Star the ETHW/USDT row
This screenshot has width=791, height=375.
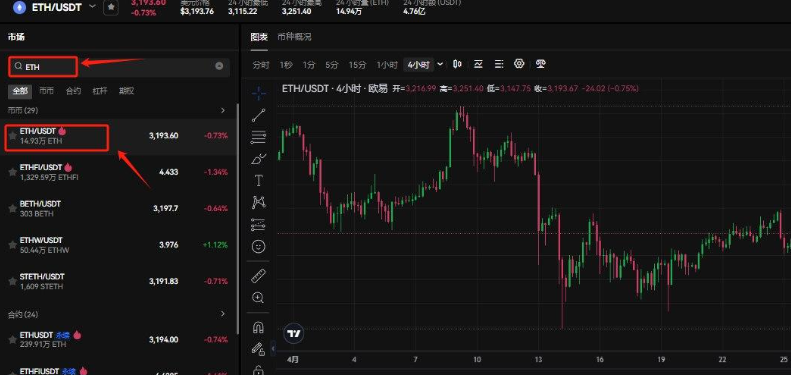13,245
